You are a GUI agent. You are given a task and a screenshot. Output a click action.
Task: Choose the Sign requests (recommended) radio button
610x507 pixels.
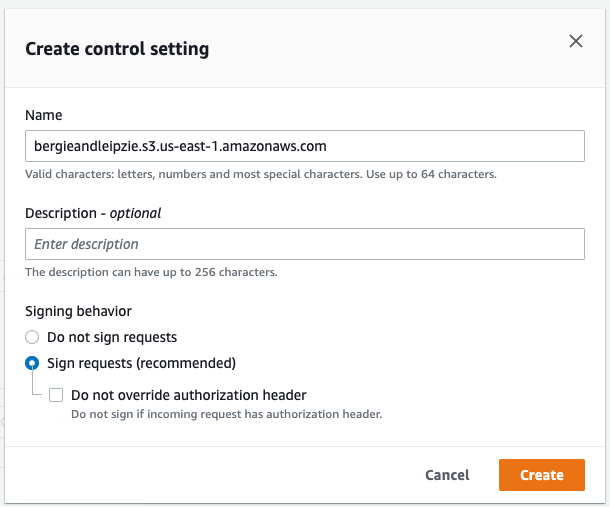click(33, 363)
